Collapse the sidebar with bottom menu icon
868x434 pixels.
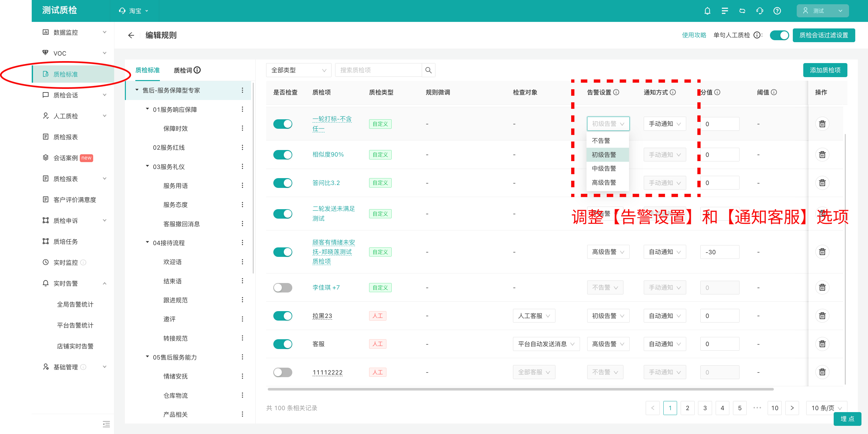106,424
